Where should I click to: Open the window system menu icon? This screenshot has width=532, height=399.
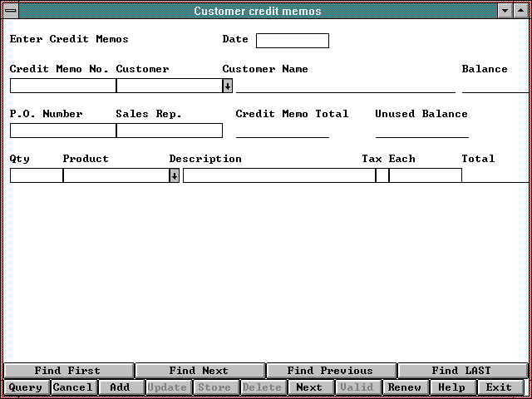[x=9, y=11]
